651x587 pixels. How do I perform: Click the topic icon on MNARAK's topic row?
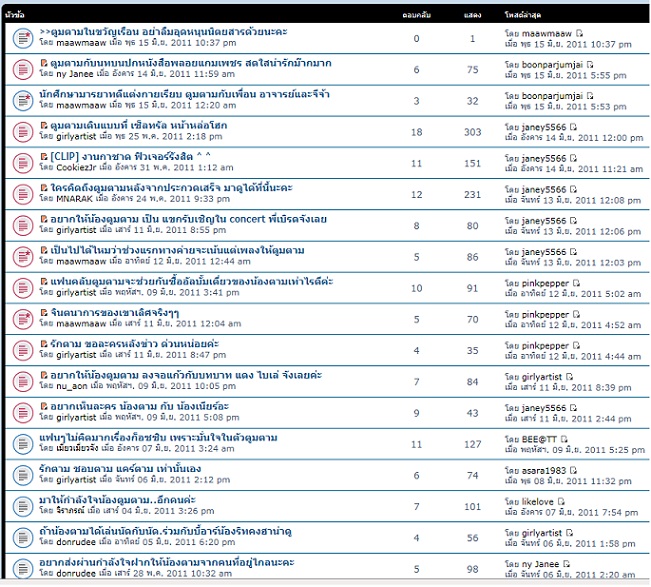[23, 194]
